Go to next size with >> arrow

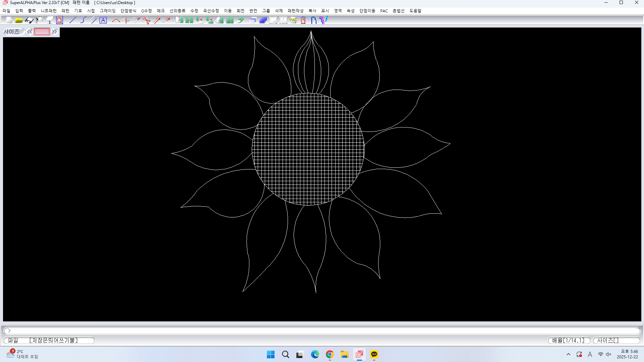point(54,32)
